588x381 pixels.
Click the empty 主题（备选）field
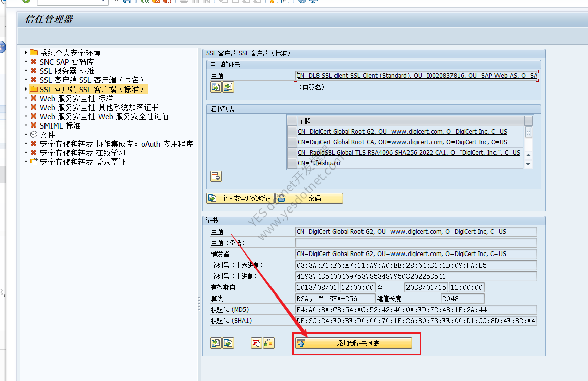[x=416, y=243]
